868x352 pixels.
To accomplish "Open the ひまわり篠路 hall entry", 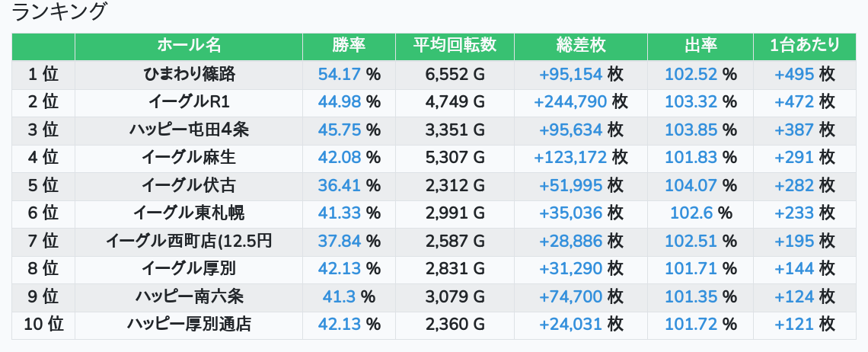I will coord(189,74).
